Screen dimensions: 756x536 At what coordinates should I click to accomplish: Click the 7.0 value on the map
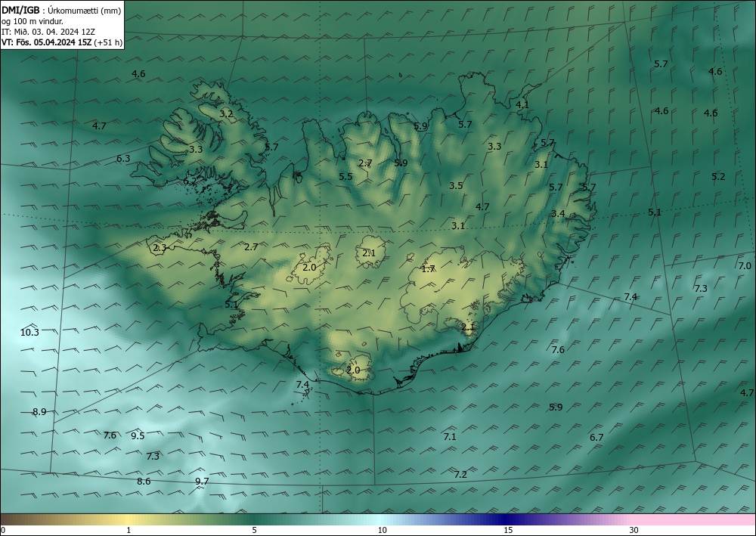745,266
